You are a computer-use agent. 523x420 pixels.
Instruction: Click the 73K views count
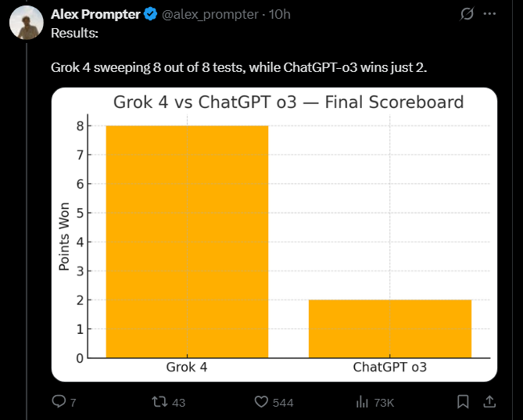(384, 403)
